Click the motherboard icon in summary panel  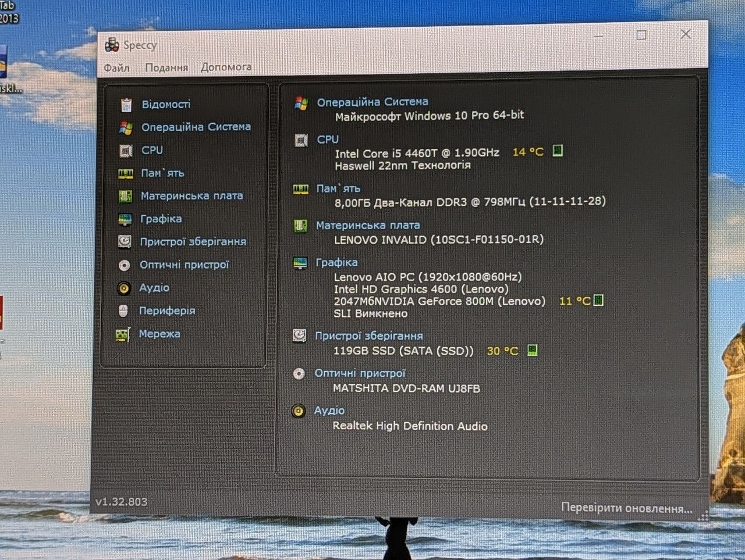click(x=300, y=226)
